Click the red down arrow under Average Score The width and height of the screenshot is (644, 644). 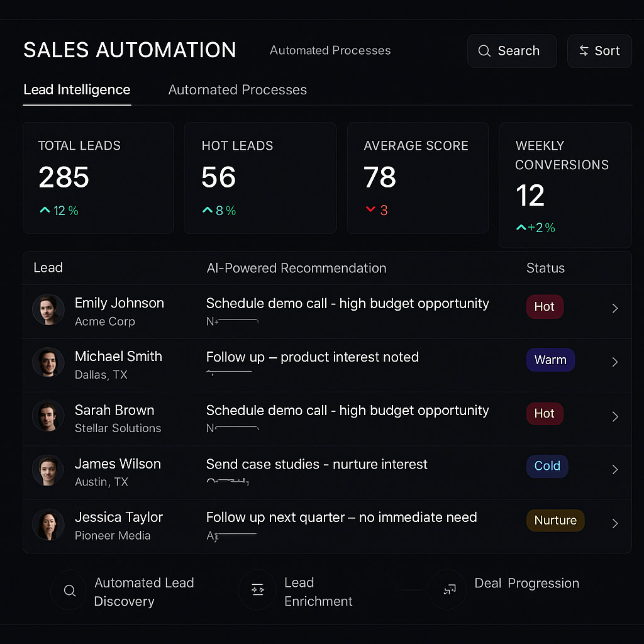tap(370, 210)
